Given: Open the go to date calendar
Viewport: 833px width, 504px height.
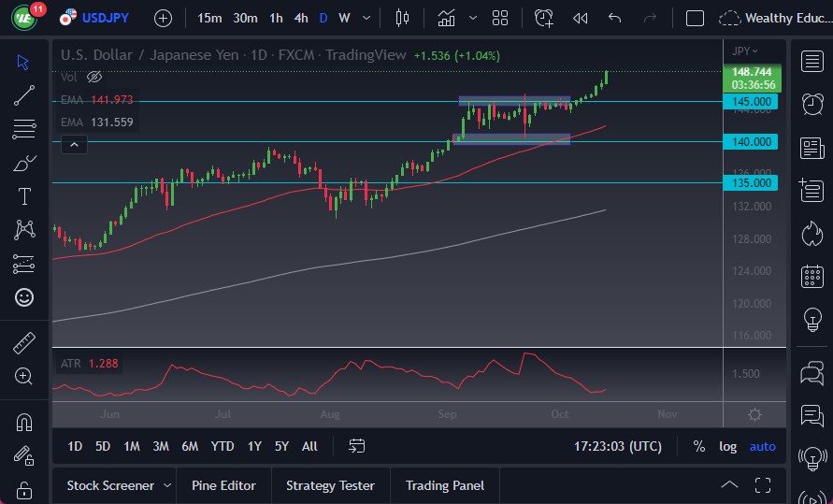Looking at the screenshot, I should tap(356, 446).
